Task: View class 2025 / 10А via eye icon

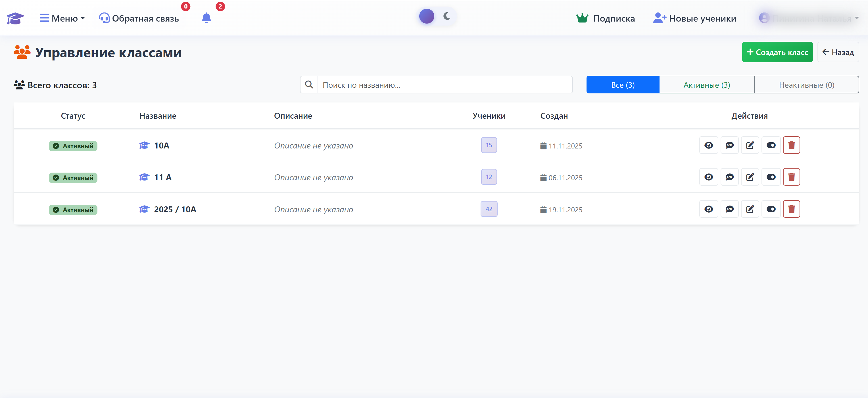Action: pos(709,209)
